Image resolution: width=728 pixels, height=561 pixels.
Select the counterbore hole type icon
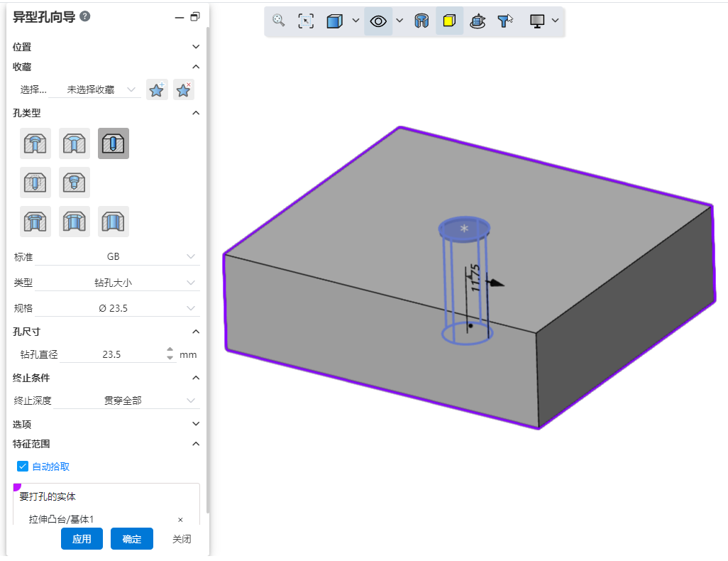point(35,143)
